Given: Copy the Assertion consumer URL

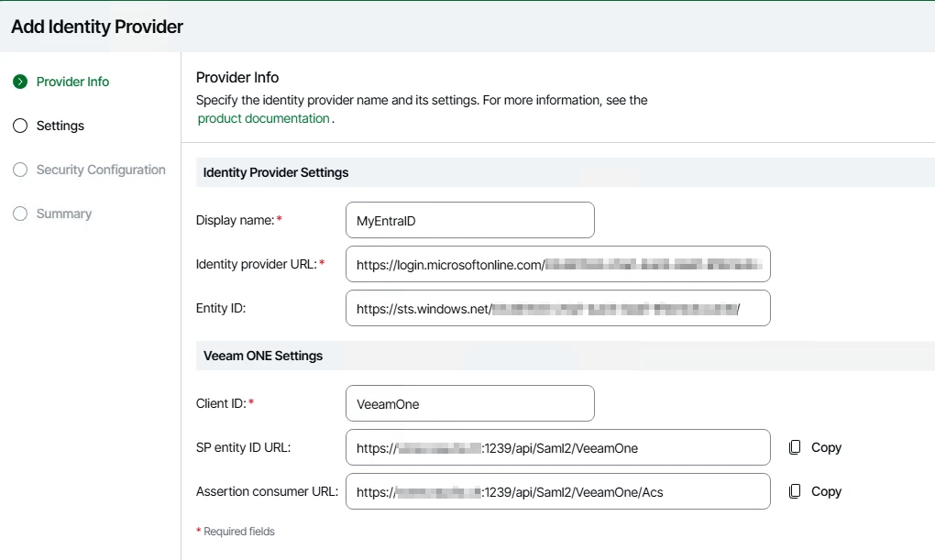Looking at the screenshot, I should pyautogui.click(x=815, y=491).
